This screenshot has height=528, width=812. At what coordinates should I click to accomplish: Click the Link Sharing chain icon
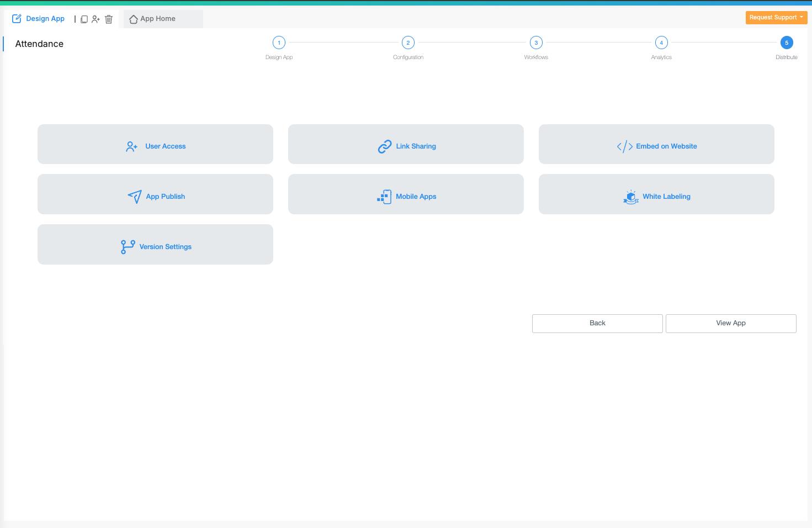click(384, 146)
